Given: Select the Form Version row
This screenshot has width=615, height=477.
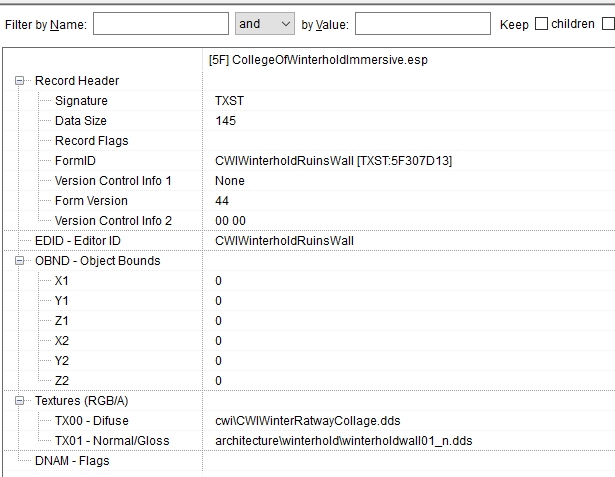Looking at the screenshot, I should click(x=91, y=201).
